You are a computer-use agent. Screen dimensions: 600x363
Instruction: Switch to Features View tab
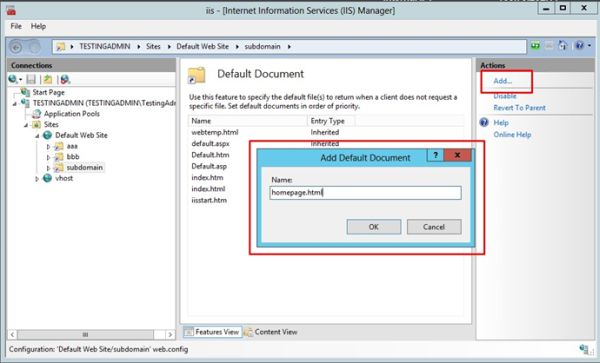[x=212, y=332]
